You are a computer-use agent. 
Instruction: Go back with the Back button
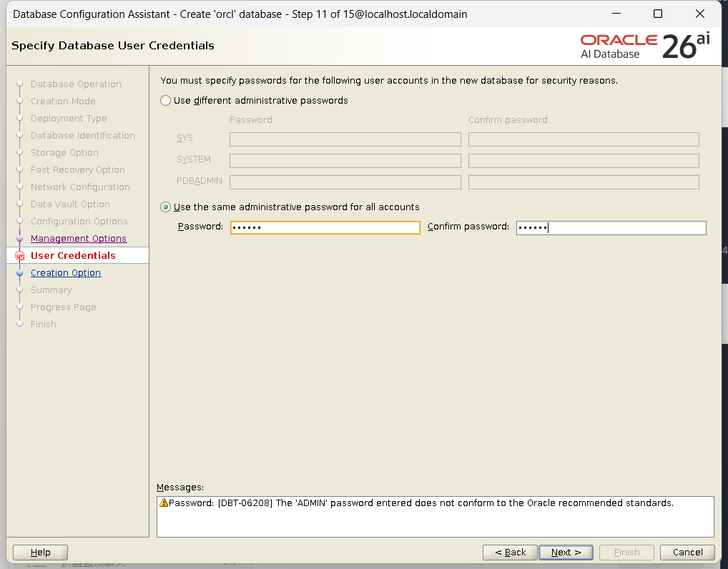tap(510, 553)
